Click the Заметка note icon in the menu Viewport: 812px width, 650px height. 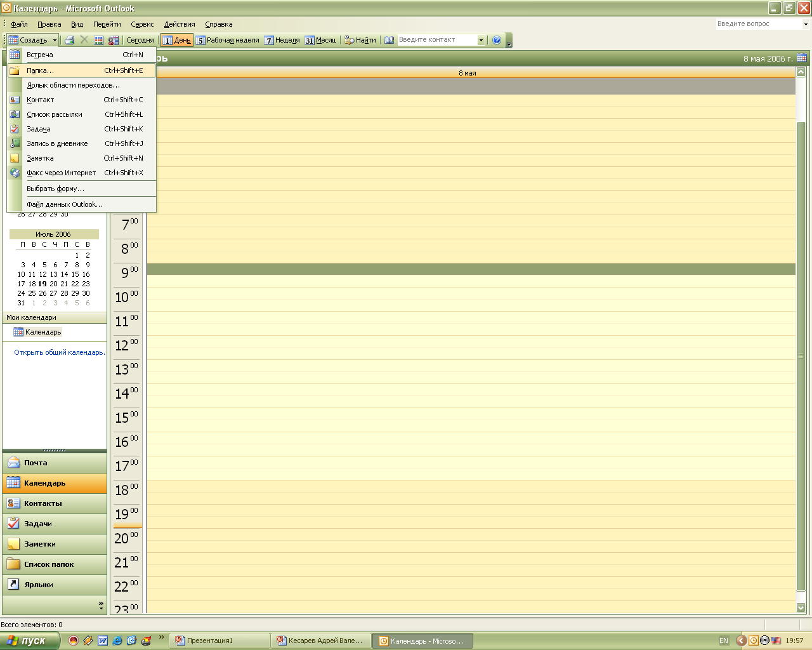pyautogui.click(x=15, y=158)
